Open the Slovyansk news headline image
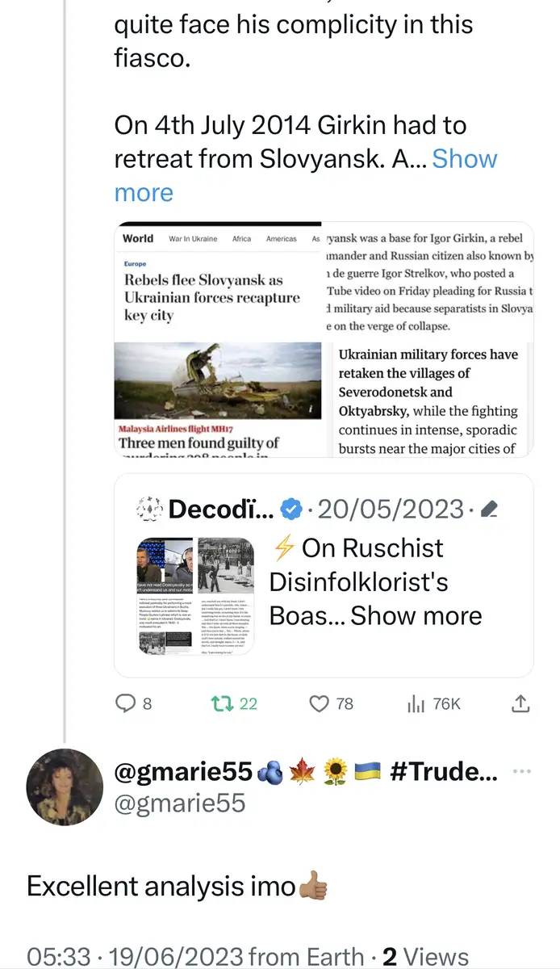Screen dimensions: 560x969 coord(218,281)
